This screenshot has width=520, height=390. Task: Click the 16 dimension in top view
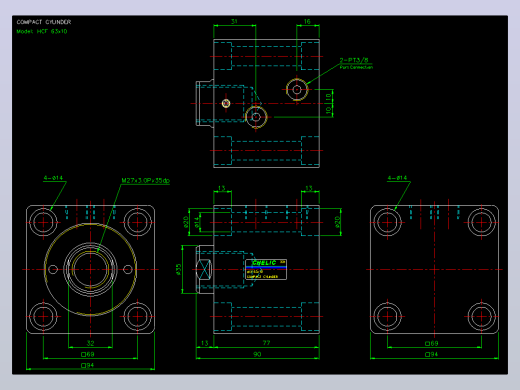[x=307, y=21]
